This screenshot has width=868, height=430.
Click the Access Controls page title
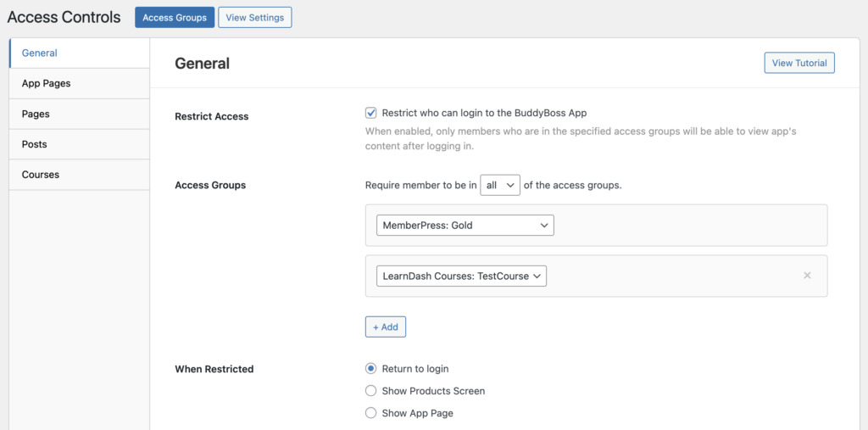point(64,18)
